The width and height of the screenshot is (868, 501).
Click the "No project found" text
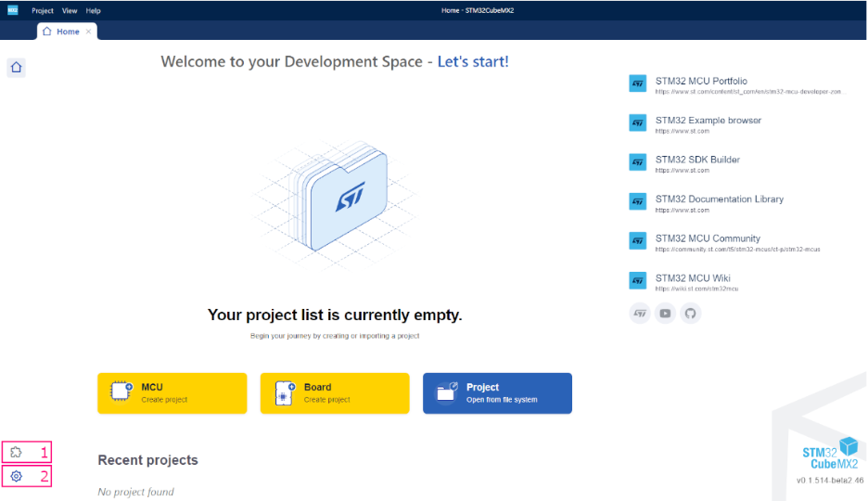(135, 492)
